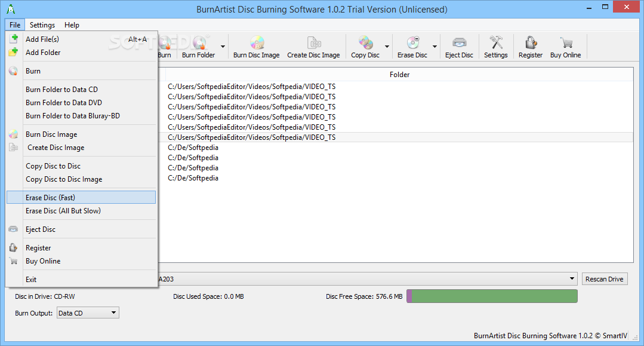Click the Disc Free Space: 576.6 MB text
This screenshot has width=644, height=346.
click(364, 296)
